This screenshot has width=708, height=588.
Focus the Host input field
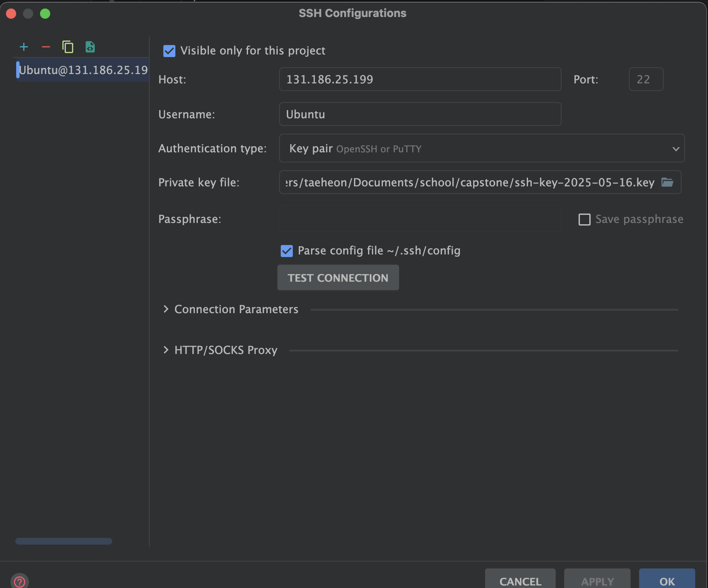[x=420, y=79]
